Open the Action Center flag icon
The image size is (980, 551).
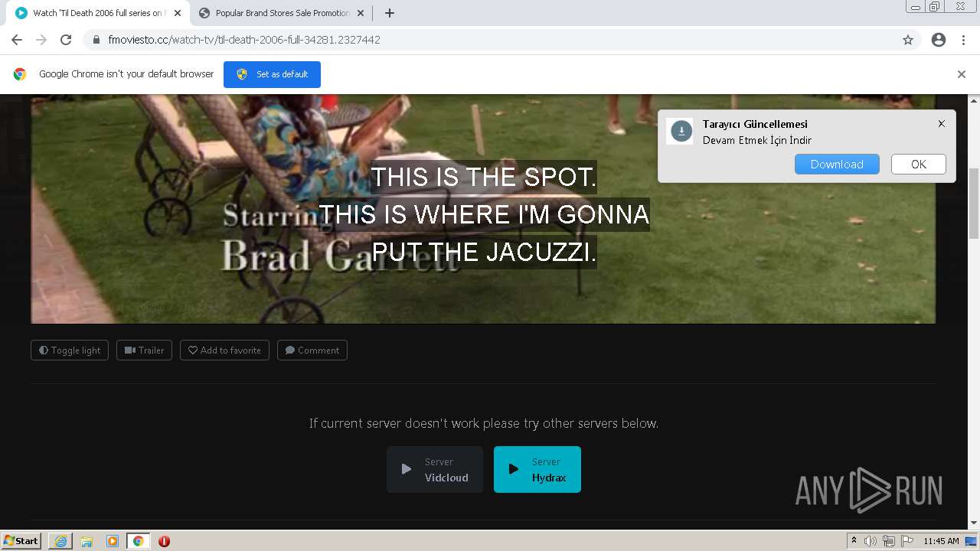(x=907, y=541)
